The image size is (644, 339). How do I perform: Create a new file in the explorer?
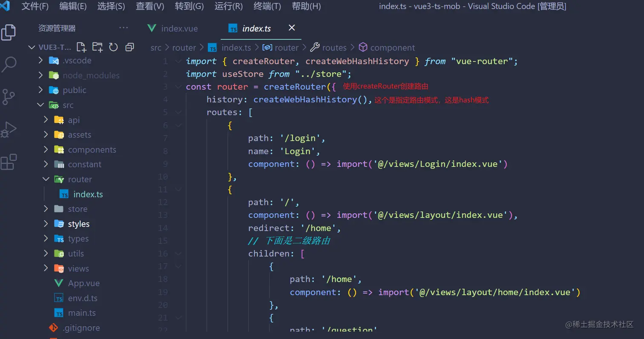click(x=81, y=47)
